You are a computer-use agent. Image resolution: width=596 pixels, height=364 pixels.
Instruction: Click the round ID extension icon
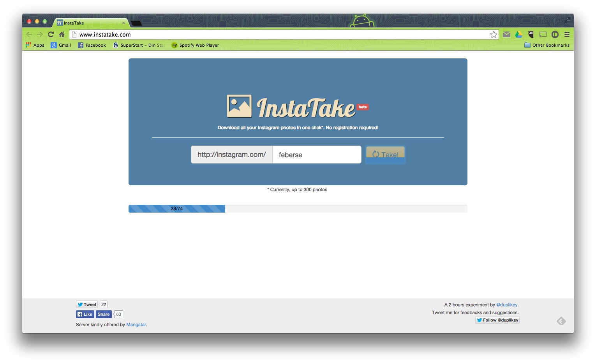(x=555, y=34)
